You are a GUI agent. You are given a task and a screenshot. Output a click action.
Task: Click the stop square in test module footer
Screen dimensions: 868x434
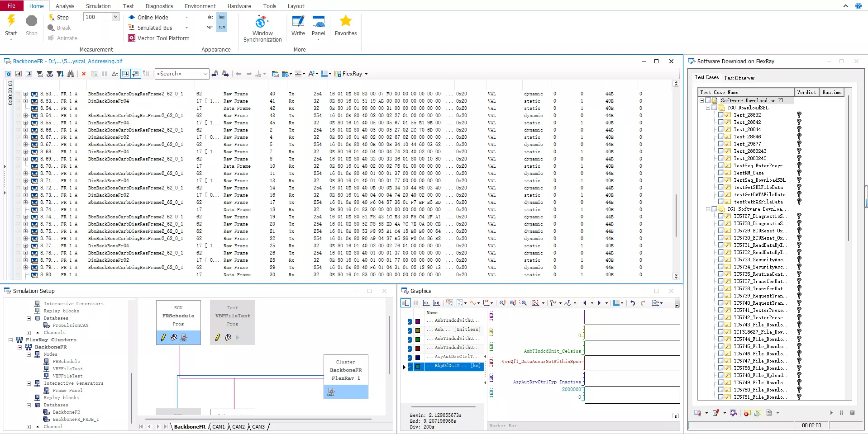(x=852, y=412)
